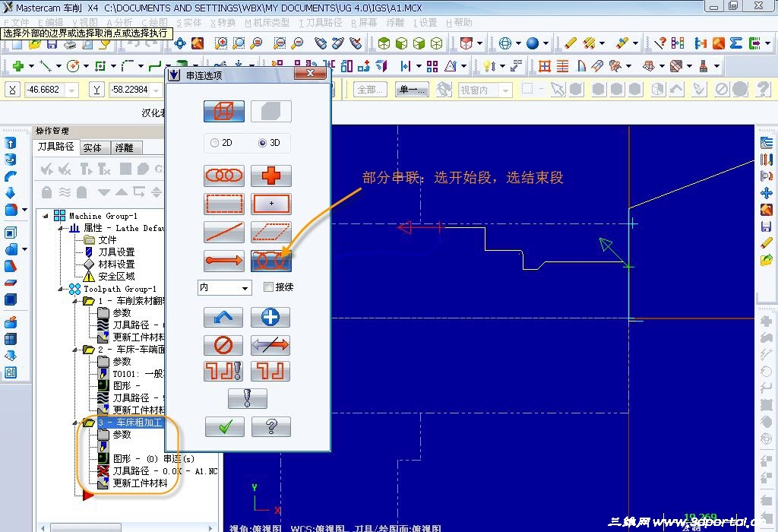Collapse operation 3 车床粗加工 node
778x532 pixels.
75,423
